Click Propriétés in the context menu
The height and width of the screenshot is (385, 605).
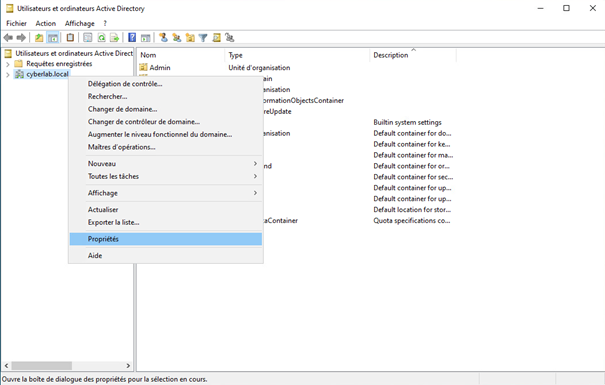tap(166, 239)
